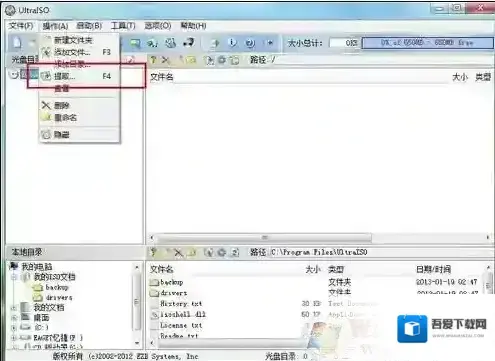Select History.txt in local file list
Viewport: 495px width, 361px height.
[181, 304]
